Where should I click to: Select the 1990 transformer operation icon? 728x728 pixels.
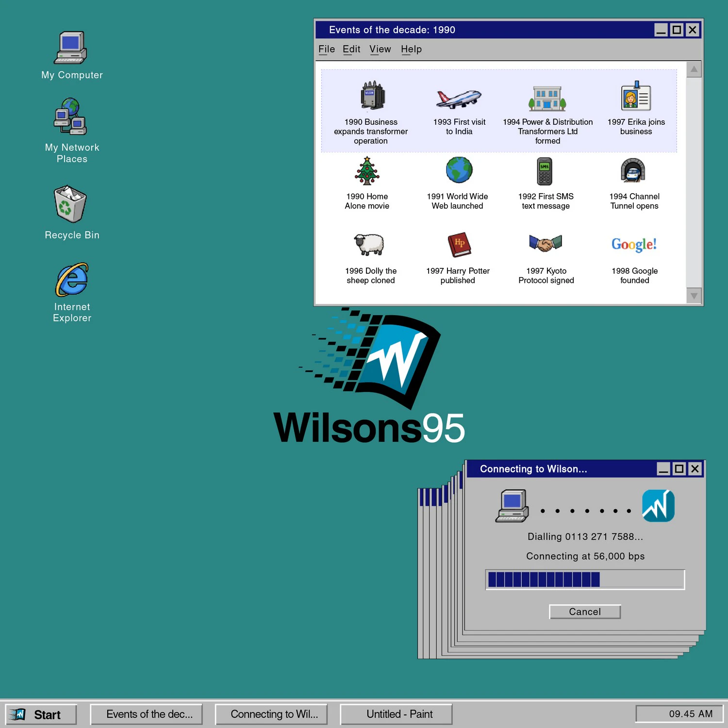coord(372,95)
